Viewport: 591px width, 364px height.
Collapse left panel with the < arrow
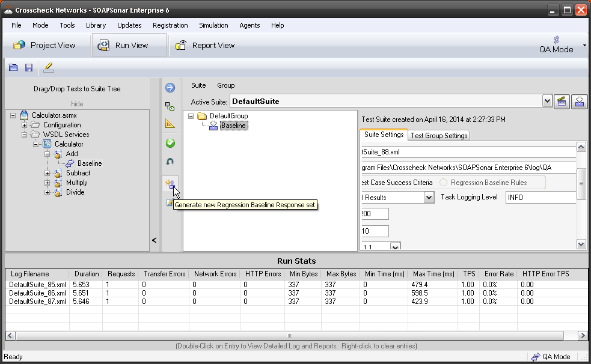click(154, 240)
